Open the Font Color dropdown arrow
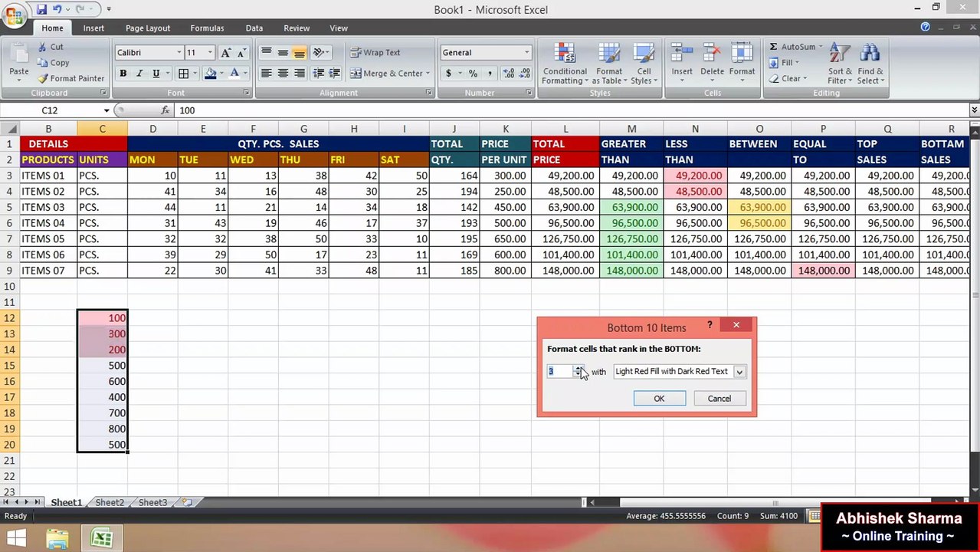 (x=244, y=74)
